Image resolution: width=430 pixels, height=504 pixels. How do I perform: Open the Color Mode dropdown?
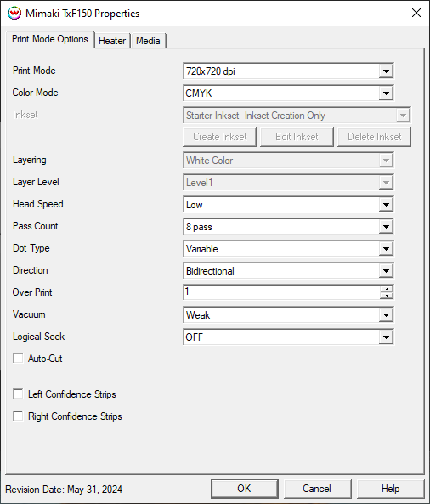(288, 93)
